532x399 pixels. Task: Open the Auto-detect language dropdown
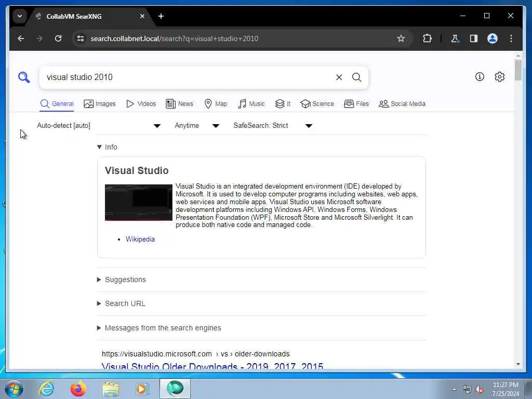coord(99,126)
